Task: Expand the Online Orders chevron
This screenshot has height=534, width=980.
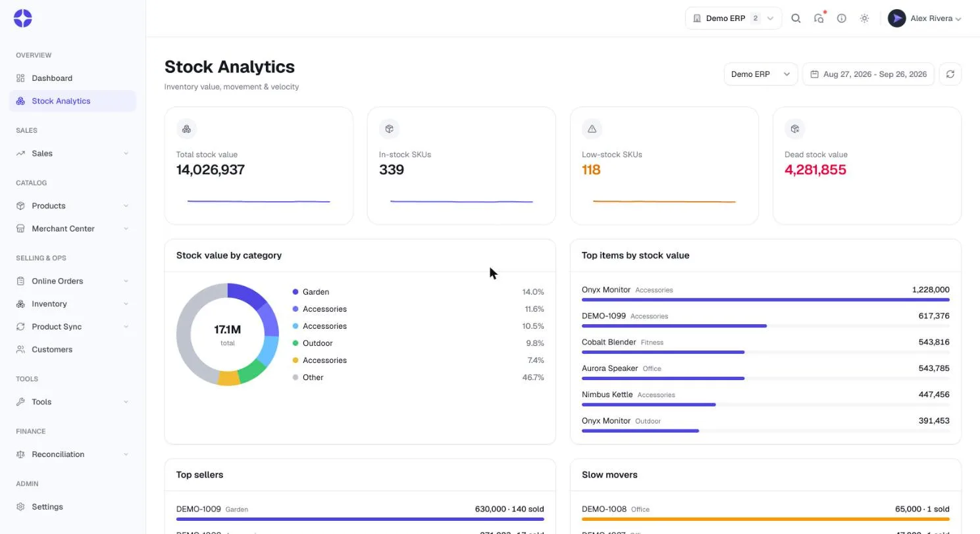Action: coord(126,281)
